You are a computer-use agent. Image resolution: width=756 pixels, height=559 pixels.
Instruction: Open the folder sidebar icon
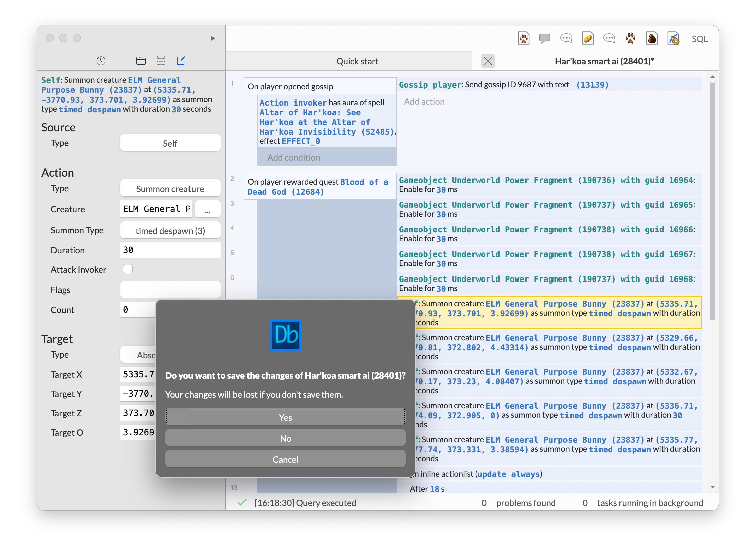(141, 61)
